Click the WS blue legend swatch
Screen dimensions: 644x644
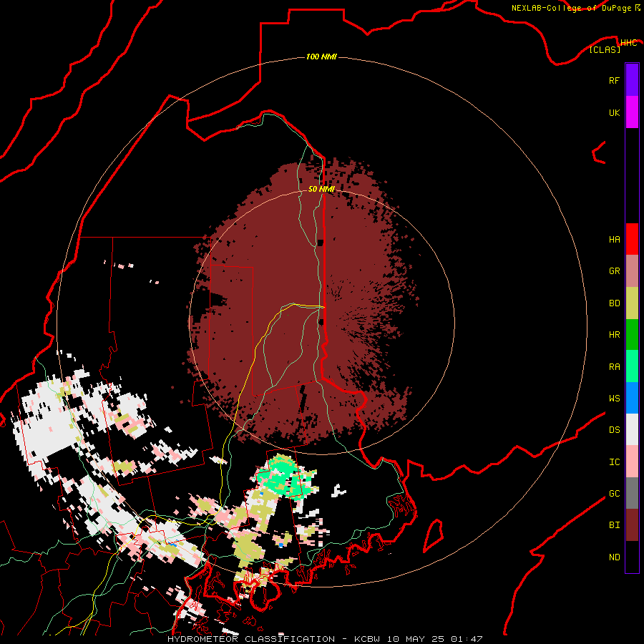632,398
